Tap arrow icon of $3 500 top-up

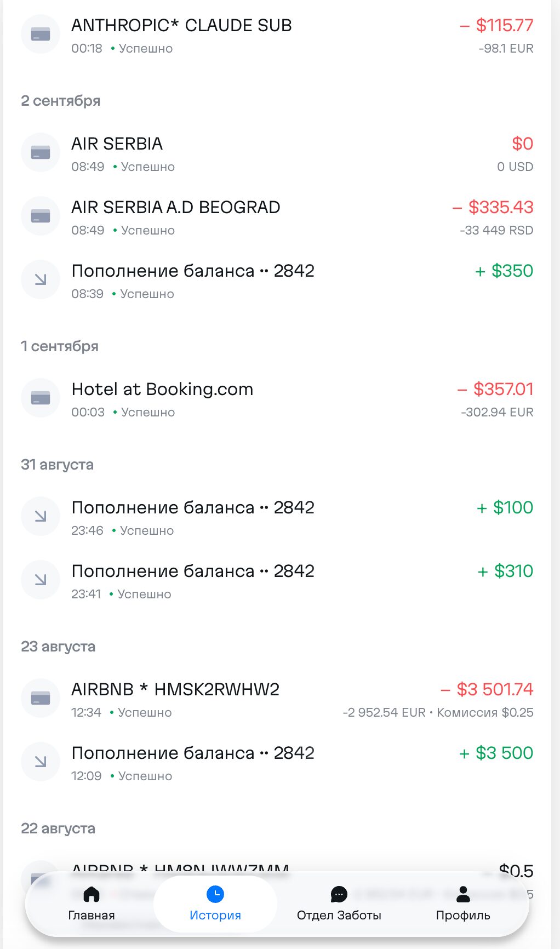click(x=41, y=762)
